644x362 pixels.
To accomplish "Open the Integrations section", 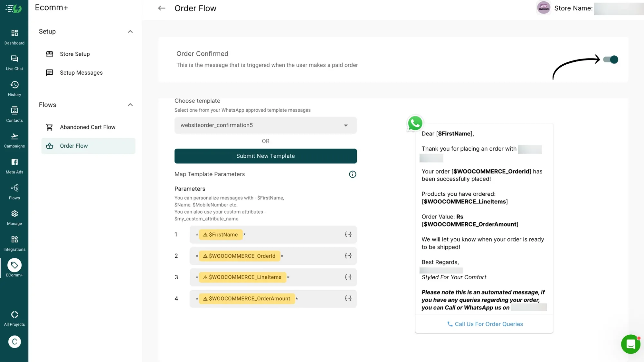I will tap(14, 243).
